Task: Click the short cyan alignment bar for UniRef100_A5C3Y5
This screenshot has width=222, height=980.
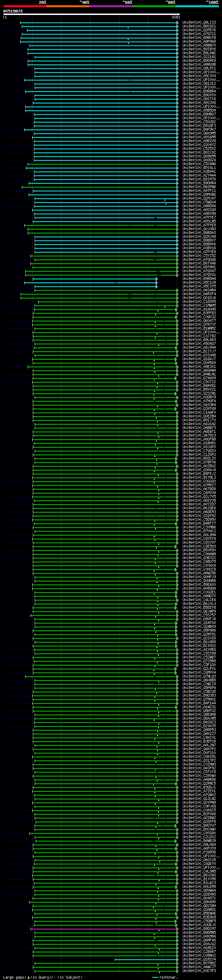Action: click(x=95, y=286)
